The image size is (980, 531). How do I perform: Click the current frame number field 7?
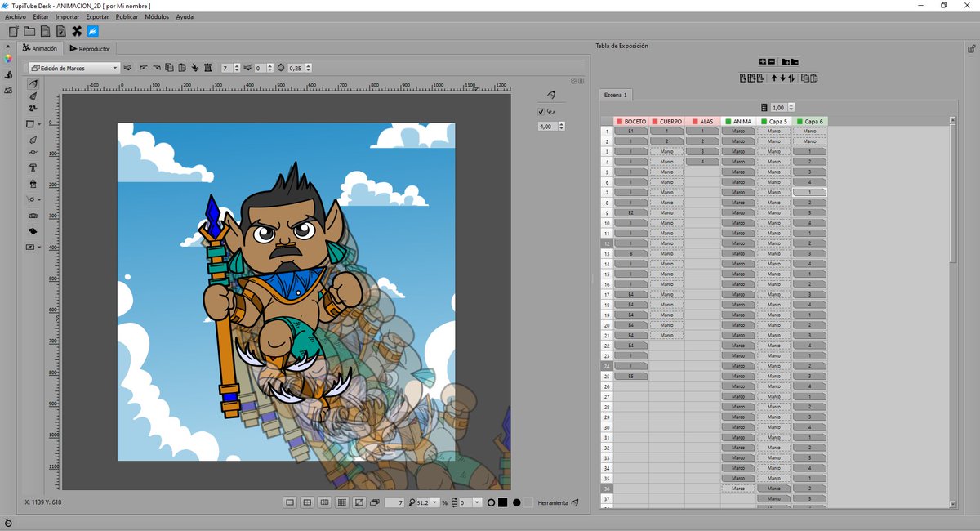(x=394, y=502)
